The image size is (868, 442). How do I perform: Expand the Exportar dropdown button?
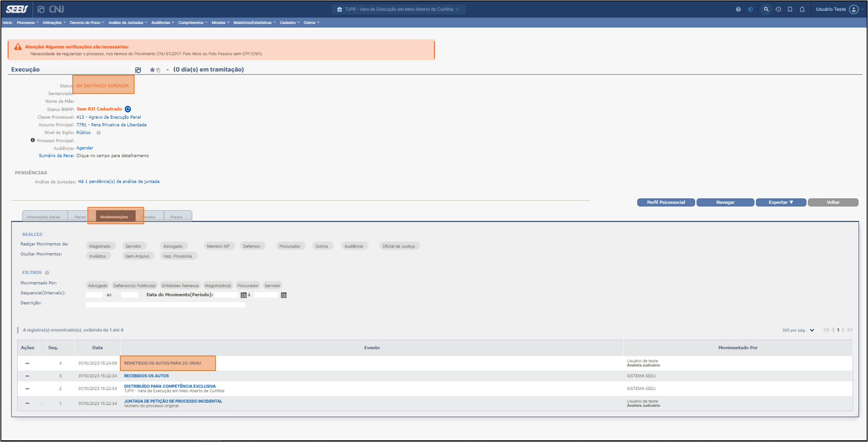pyautogui.click(x=781, y=202)
